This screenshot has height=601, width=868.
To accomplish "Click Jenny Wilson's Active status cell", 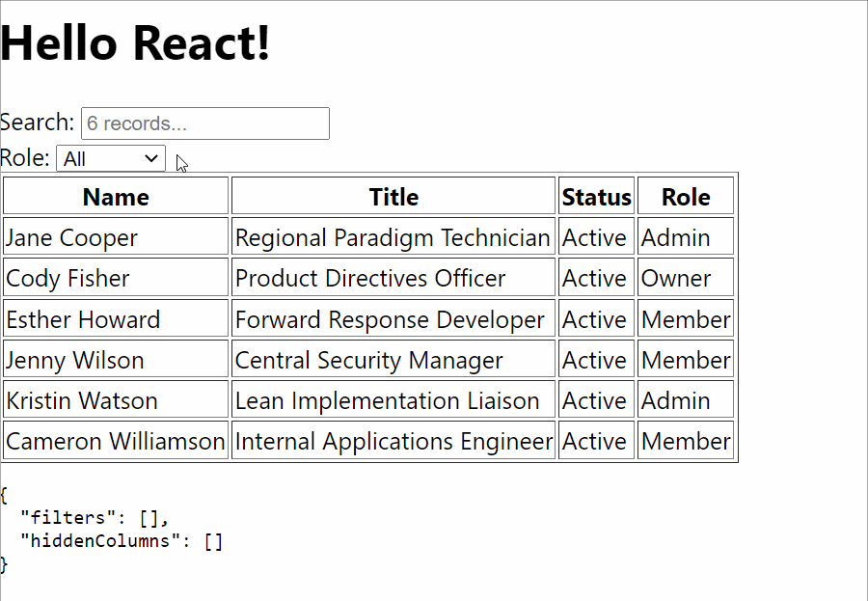I will click(x=595, y=359).
